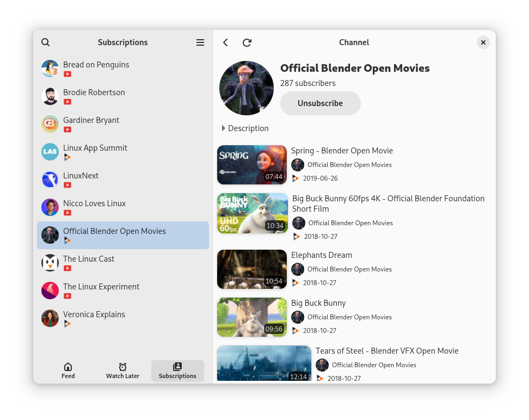Unsubscribe from Official Blender Open Movies

coord(320,103)
